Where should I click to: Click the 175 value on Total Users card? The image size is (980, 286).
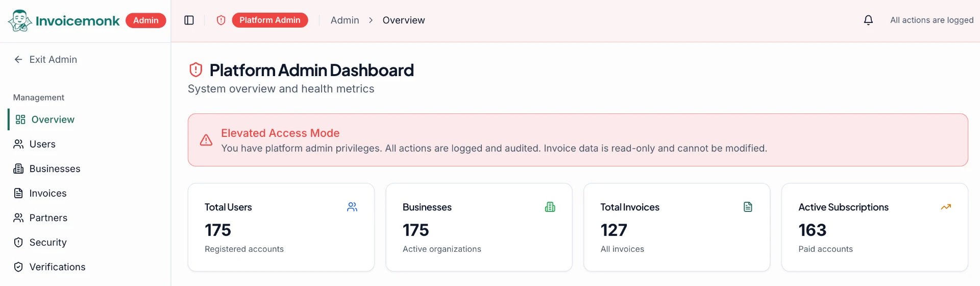click(x=218, y=230)
